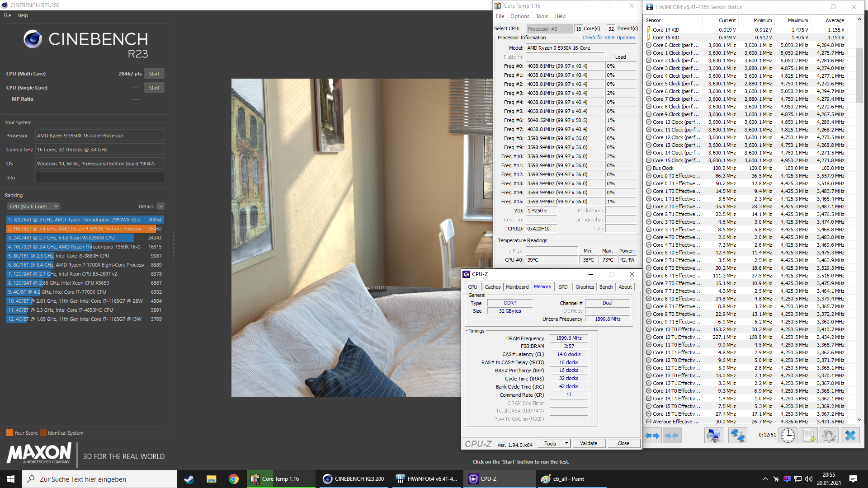The image size is (868, 488).
Task: Click the HWiNFO collapse arrows icon
Action: pyautogui.click(x=672, y=436)
